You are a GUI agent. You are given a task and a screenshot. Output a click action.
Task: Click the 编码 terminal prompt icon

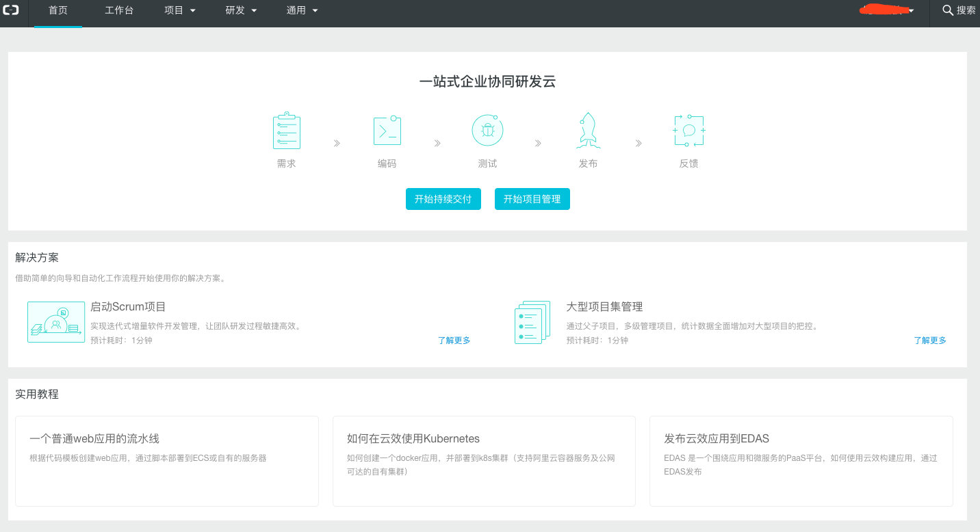(x=387, y=131)
